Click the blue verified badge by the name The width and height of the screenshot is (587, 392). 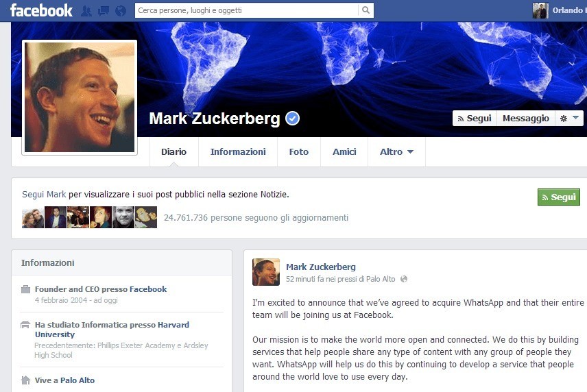[x=292, y=119]
